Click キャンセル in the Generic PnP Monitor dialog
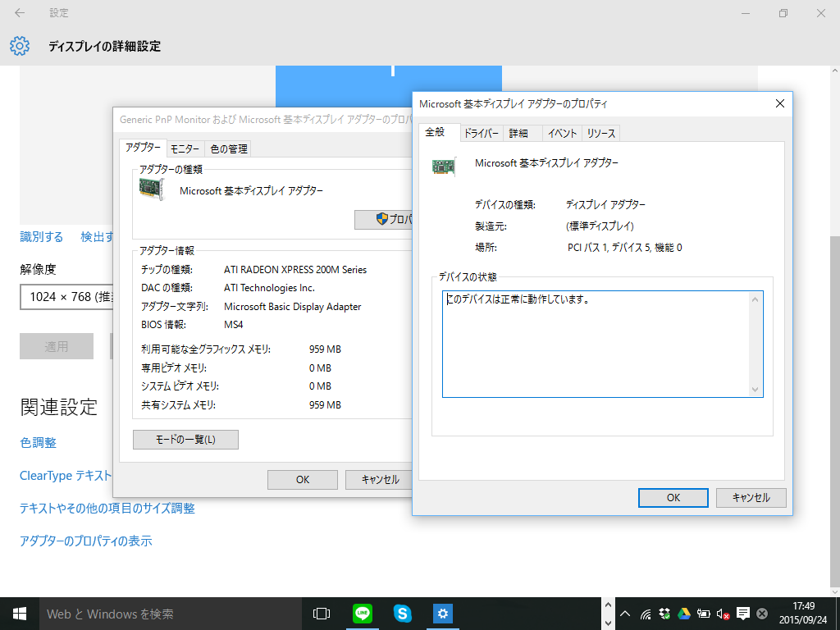 pyautogui.click(x=379, y=479)
